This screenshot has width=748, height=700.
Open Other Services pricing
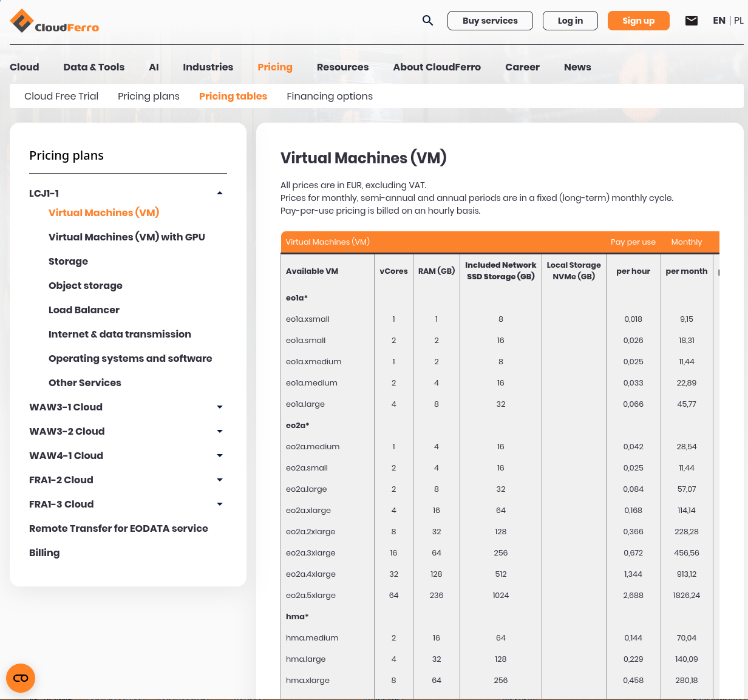(85, 382)
